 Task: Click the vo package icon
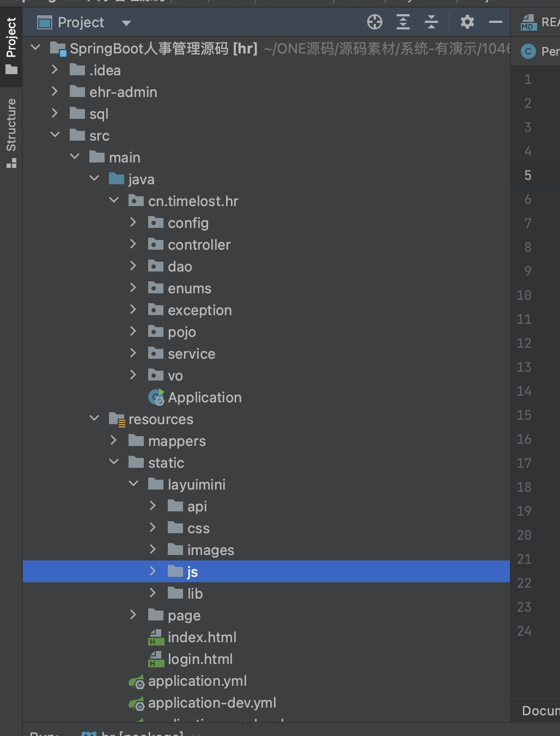(156, 375)
